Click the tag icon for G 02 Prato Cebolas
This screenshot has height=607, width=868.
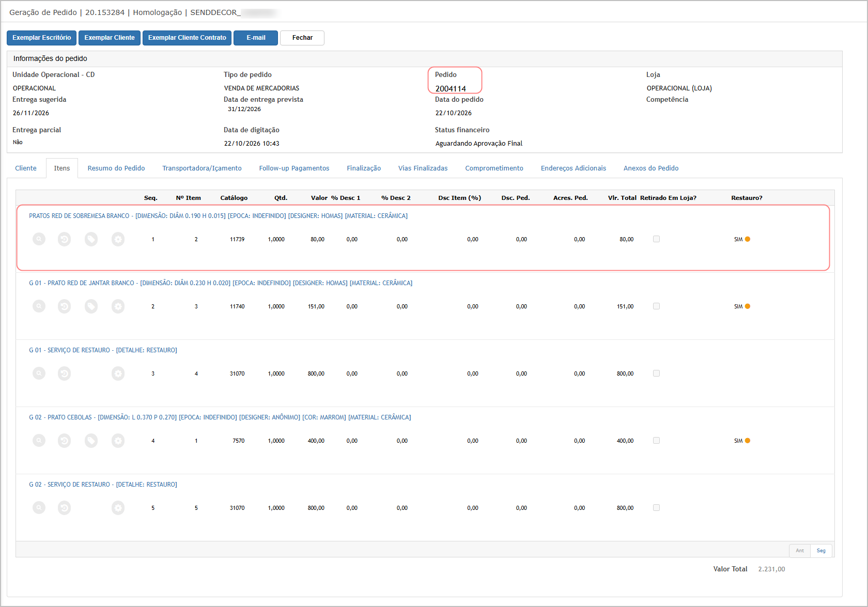[x=91, y=441]
